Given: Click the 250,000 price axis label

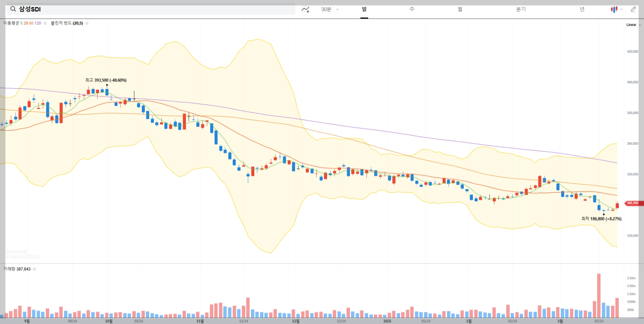Looking at the screenshot, I should [632, 174].
